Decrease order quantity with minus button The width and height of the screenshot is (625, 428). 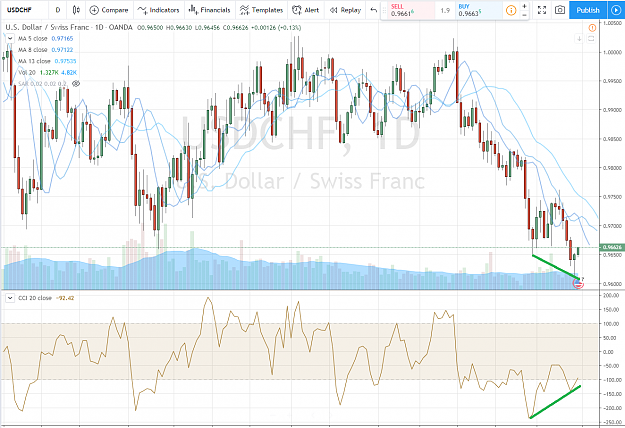(x=524, y=15)
